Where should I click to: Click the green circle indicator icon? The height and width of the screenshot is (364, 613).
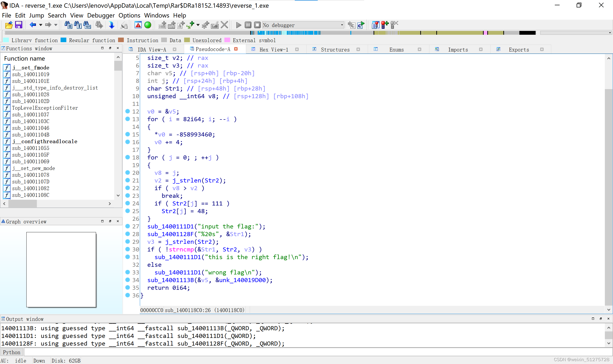[x=148, y=25]
